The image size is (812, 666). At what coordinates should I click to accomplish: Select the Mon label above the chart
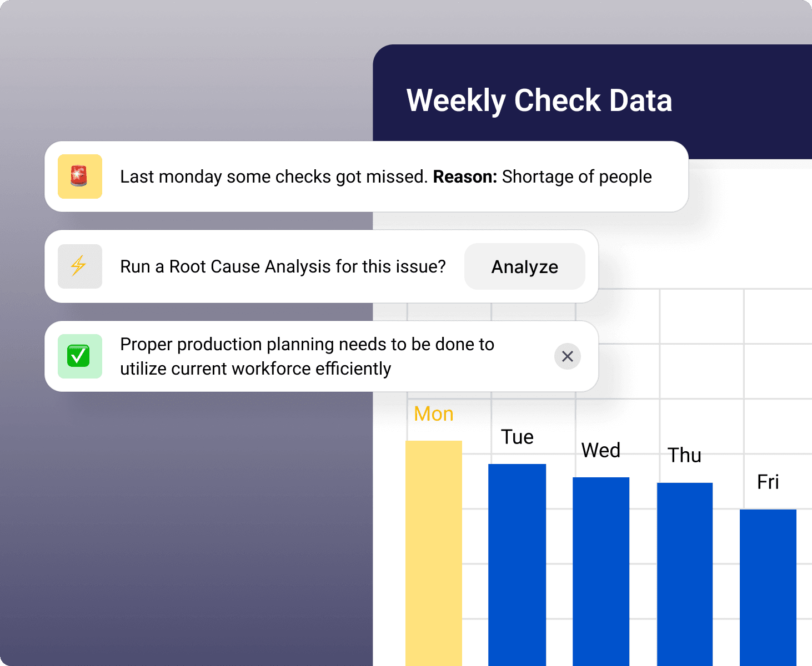coord(433,413)
